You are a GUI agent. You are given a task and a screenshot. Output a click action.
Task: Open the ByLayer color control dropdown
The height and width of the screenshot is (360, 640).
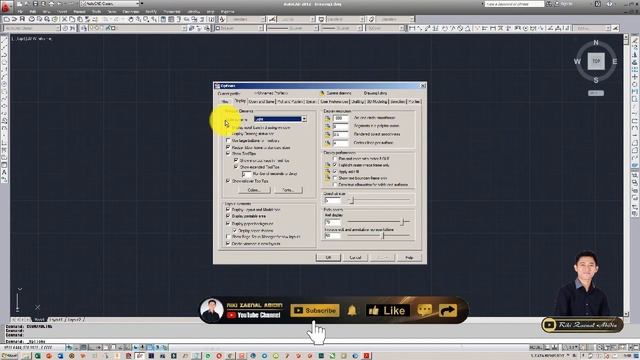point(239,28)
